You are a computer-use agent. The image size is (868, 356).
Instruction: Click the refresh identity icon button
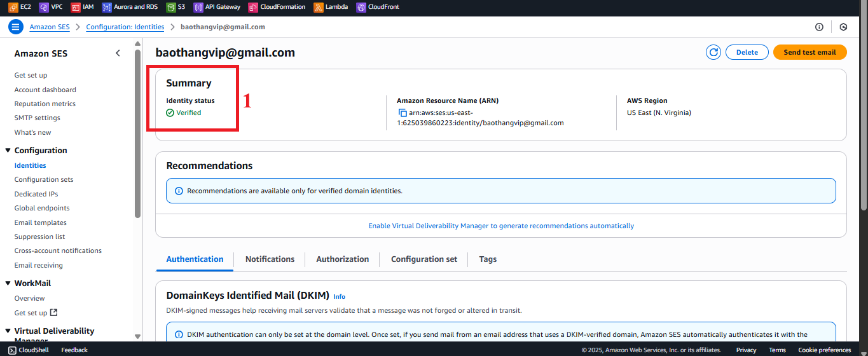[x=713, y=52]
